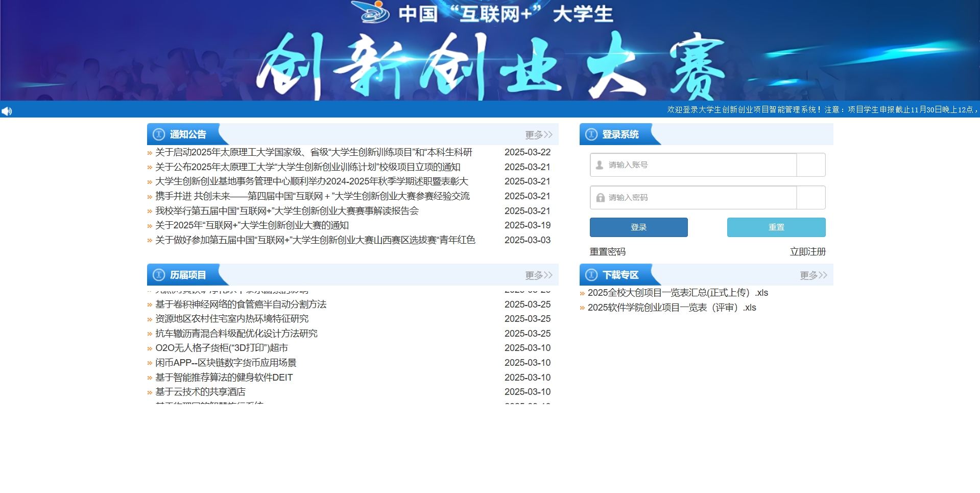Open notice 关于启动2025年太原理工大学国家级、省级
The image size is (980, 493).
click(x=314, y=152)
